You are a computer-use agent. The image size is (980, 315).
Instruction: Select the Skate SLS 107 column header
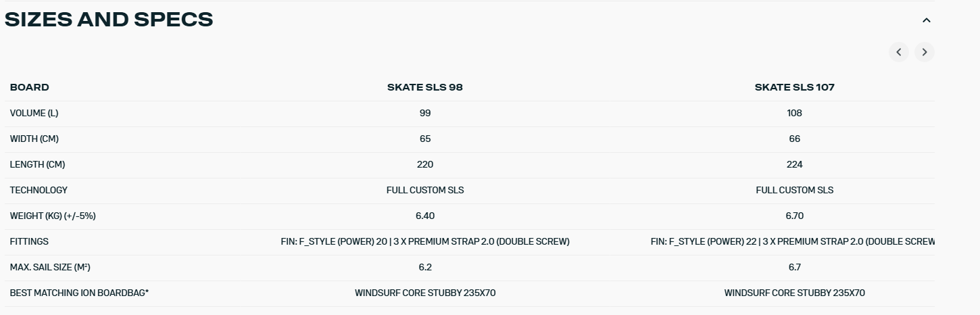click(794, 87)
